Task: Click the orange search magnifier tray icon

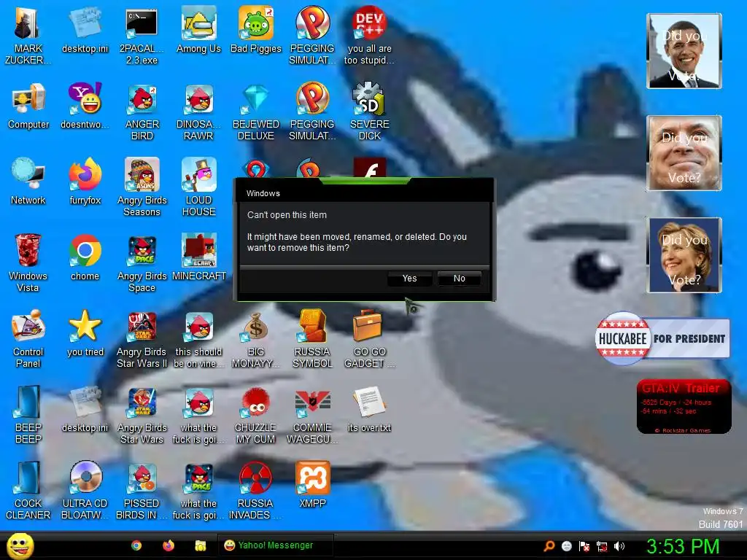Action: [x=549, y=546]
